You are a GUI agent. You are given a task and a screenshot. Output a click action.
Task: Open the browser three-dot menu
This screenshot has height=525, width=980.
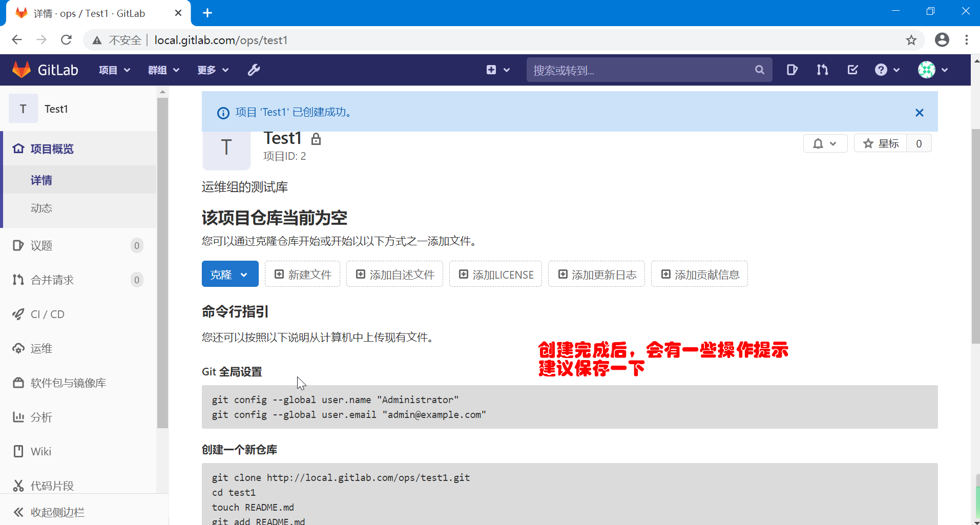pyautogui.click(x=967, y=40)
